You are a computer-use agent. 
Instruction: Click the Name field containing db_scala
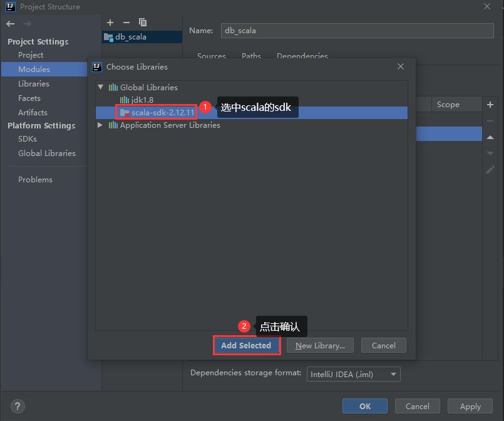point(357,31)
